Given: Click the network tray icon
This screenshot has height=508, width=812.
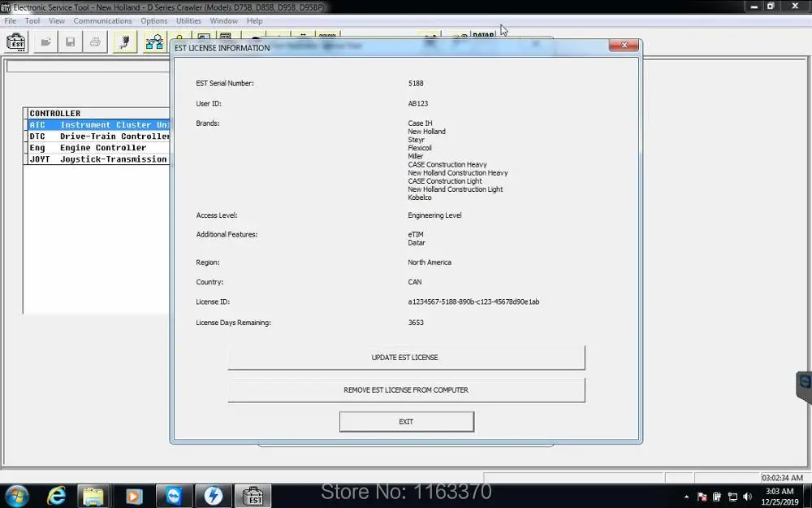Looking at the screenshot, I should (x=732, y=497).
